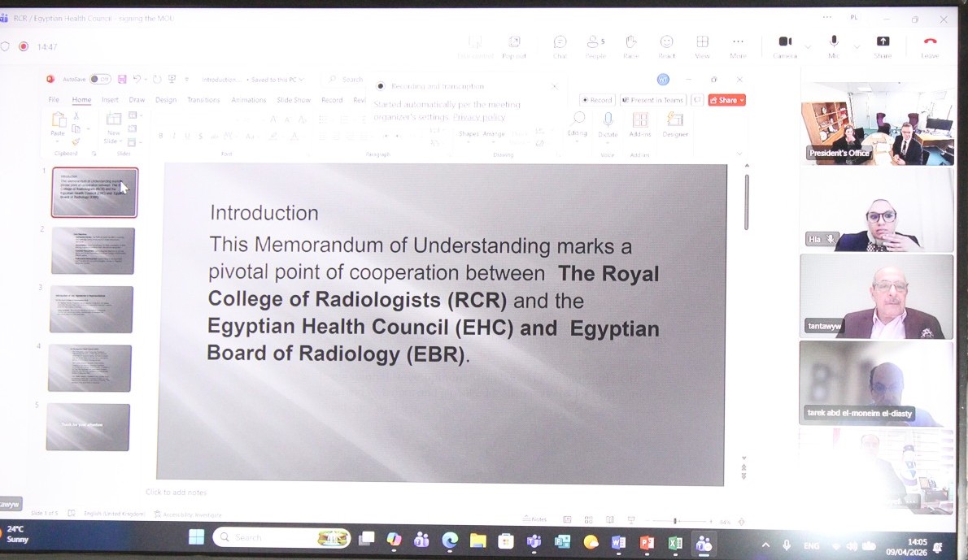Show the People participants list
Image resolution: width=968 pixels, height=560 pixels.
pos(595,47)
